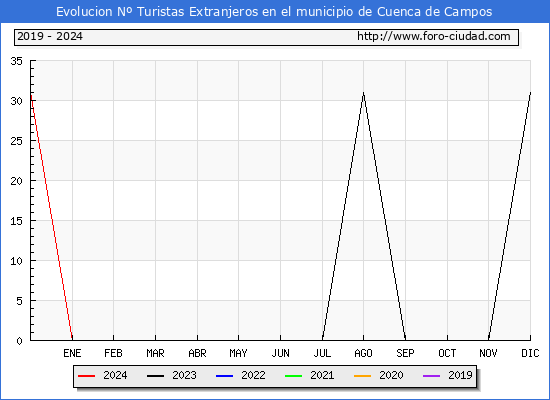Click the AGO month axis label
This screenshot has height=400, width=550.
tap(363, 353)
